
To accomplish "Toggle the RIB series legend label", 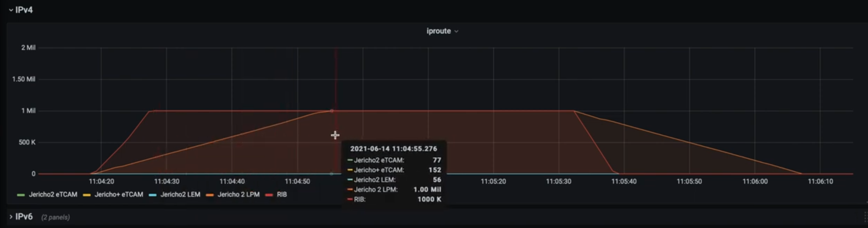I will (x=282, y=195).
